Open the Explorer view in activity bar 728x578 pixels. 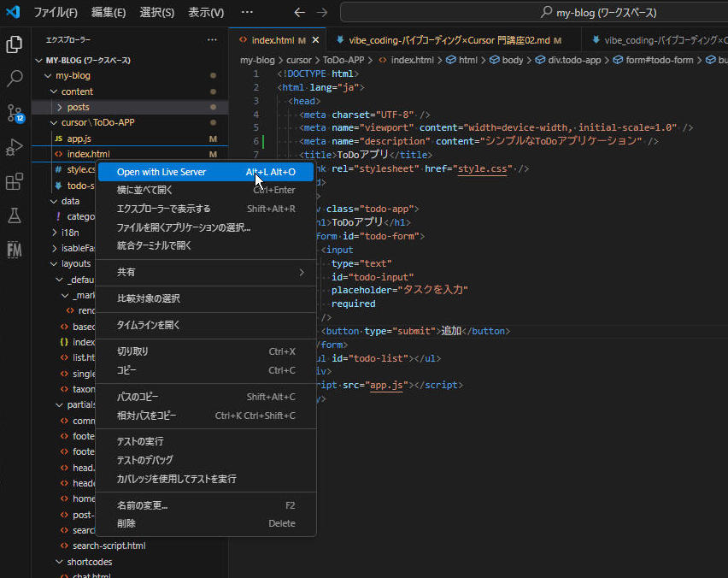(x=15, y=44)
